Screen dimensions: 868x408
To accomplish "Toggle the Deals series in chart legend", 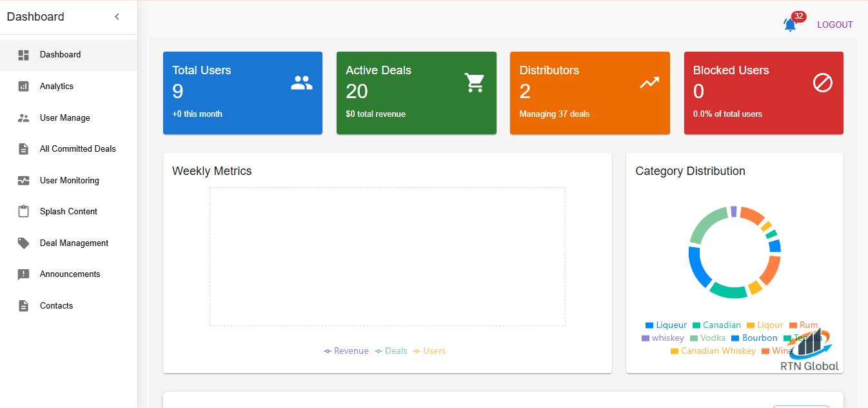I will click(391, 351).
